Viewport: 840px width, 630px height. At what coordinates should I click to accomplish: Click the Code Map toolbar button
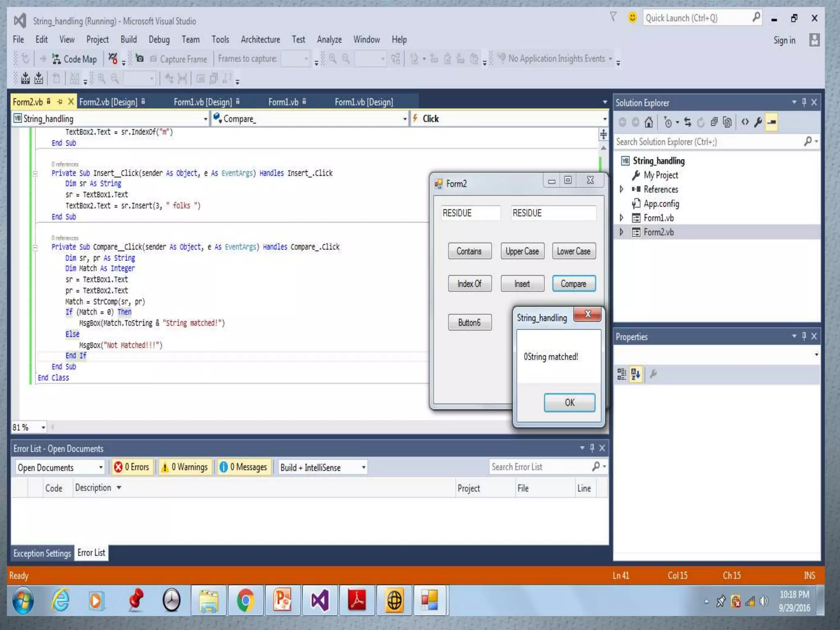click(x=75, y=59)
